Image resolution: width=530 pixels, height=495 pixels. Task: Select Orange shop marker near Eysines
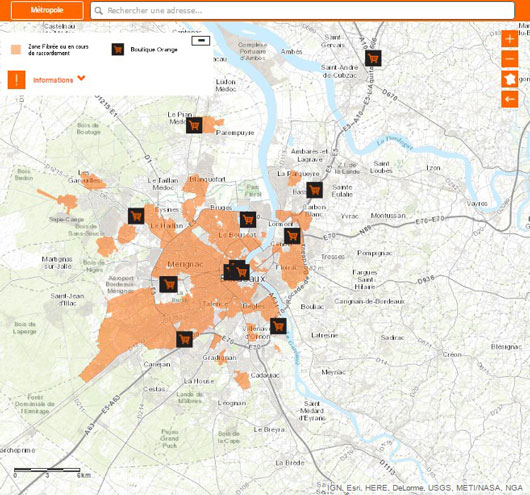pos(136,216)
